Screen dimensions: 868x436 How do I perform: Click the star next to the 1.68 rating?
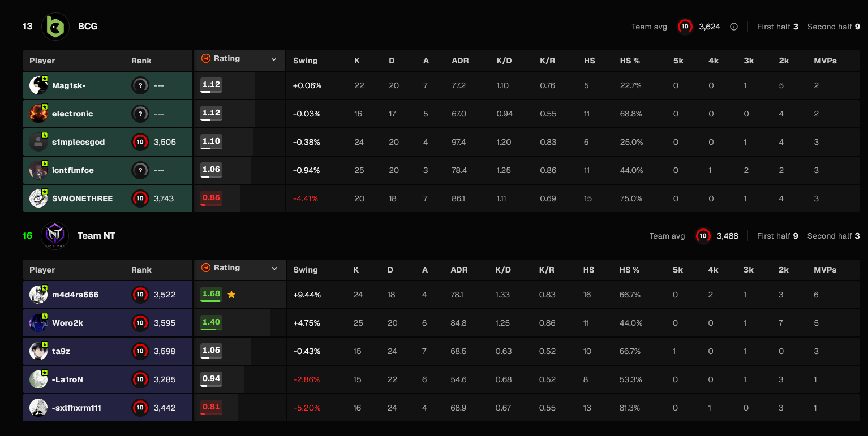[x=231, y=295]
